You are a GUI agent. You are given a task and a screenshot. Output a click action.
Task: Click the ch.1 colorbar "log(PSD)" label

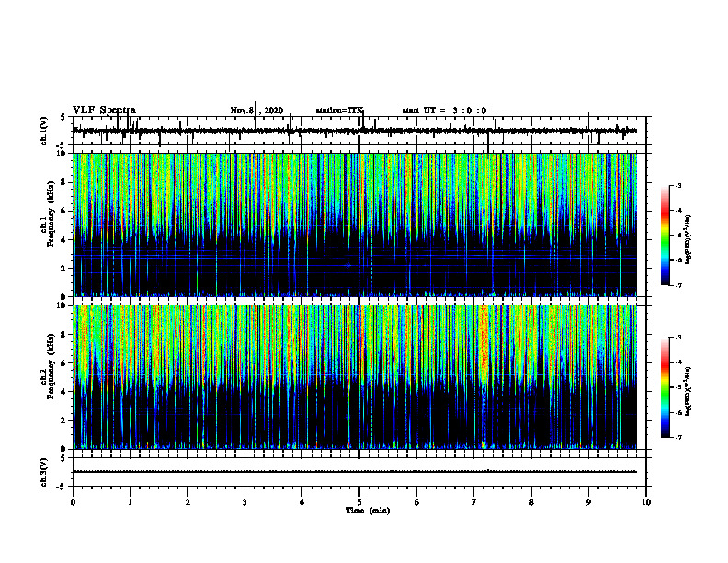click(688, 240)
